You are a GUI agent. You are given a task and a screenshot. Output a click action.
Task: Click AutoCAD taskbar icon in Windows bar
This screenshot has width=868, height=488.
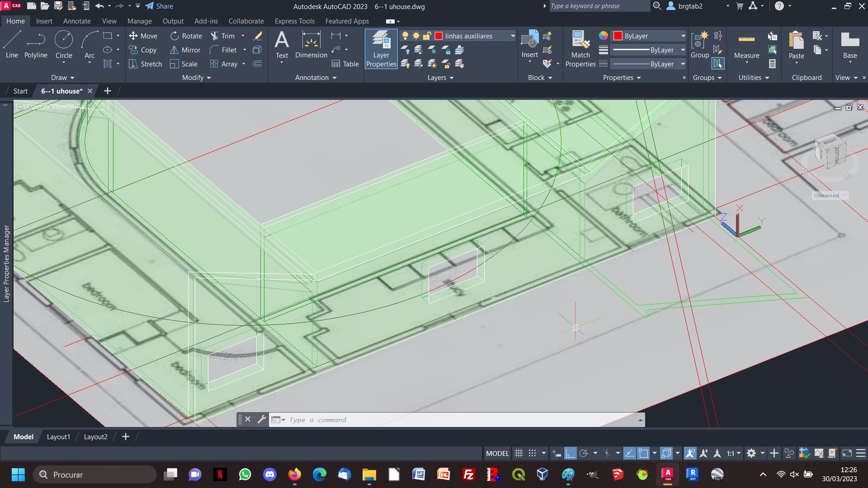(x=667, y=474)
